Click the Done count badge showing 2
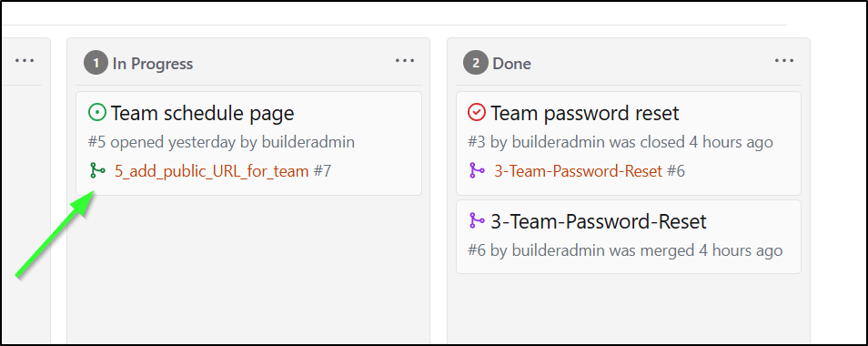 (x=475, y=63)
